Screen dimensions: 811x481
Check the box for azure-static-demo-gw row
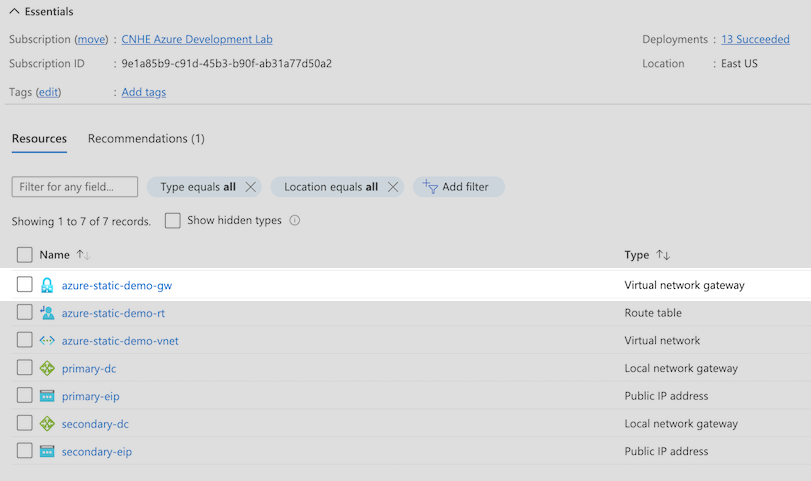pos(24,284)
